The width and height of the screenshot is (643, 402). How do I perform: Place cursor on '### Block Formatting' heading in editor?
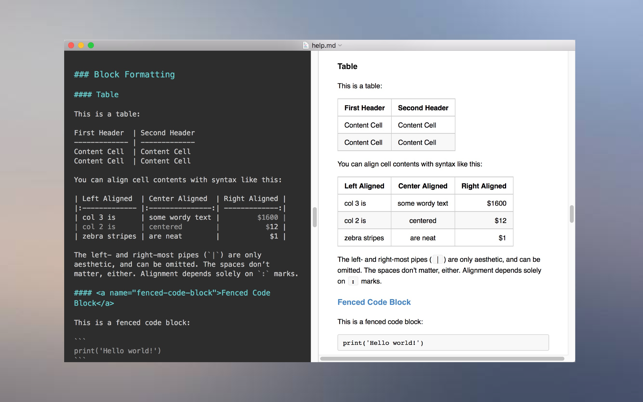(124, 75)
